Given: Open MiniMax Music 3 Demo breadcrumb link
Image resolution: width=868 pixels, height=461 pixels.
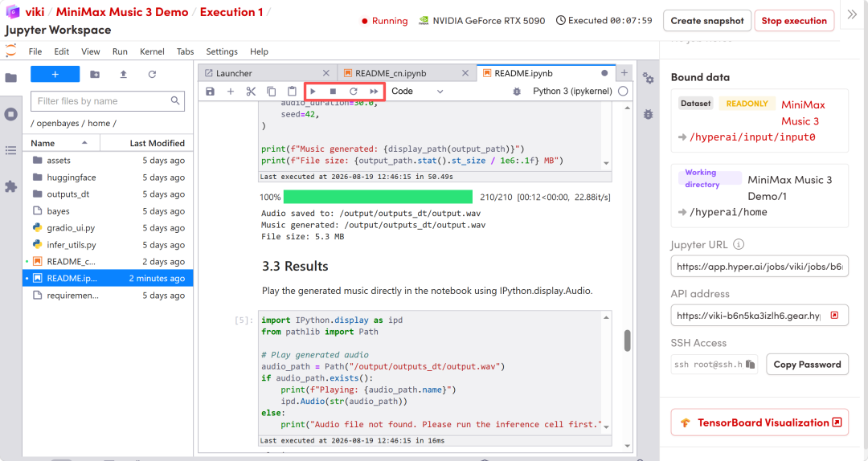Looking at the screenshot, I should 122,12.
